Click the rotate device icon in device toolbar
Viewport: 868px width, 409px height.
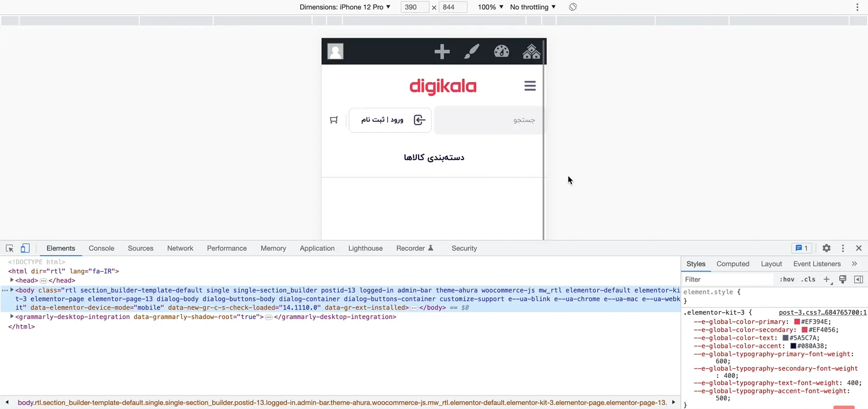click(x=573, y=7)
